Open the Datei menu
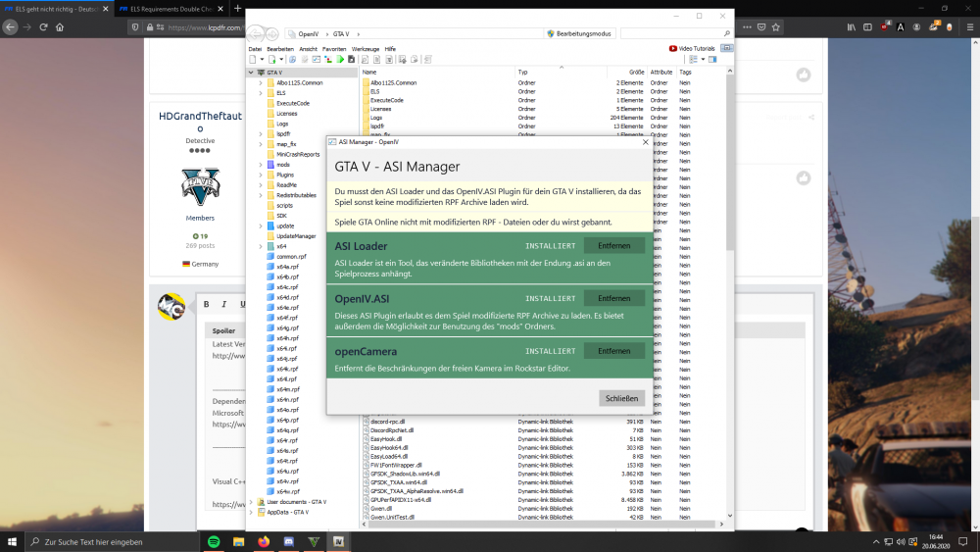Viewport: 980px width, 552px height. [x=255, y=49]
